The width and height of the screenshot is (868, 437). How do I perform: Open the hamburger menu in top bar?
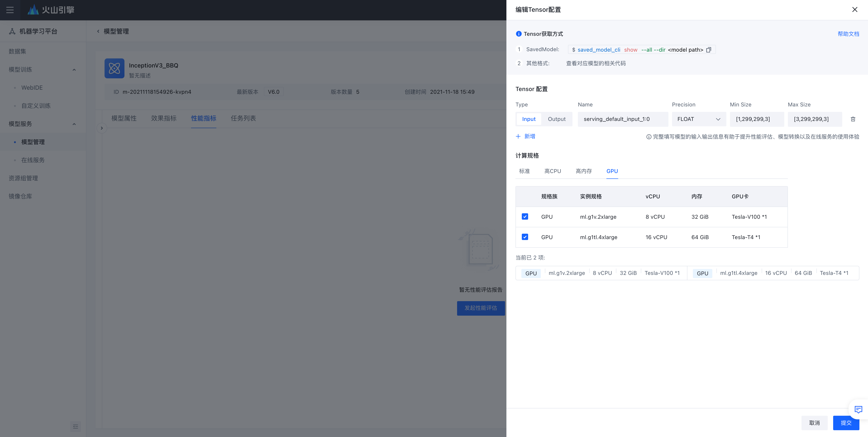point(10,10)
